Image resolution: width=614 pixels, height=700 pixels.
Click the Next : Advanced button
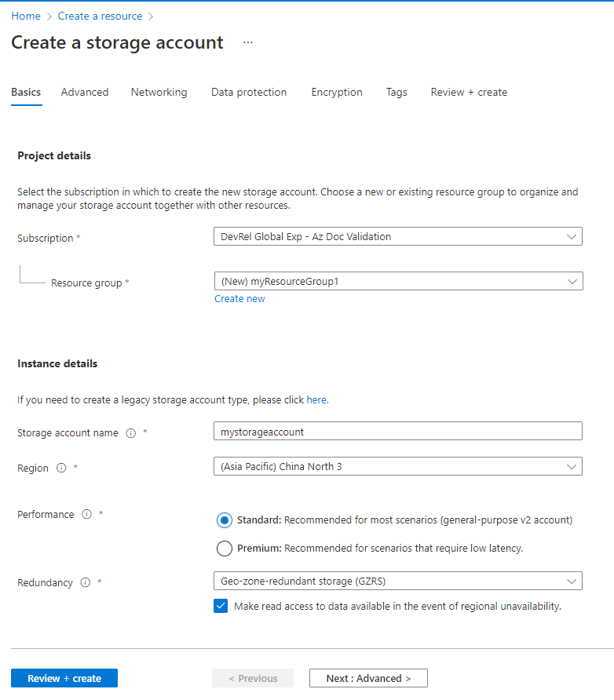[x=368, y=678]
